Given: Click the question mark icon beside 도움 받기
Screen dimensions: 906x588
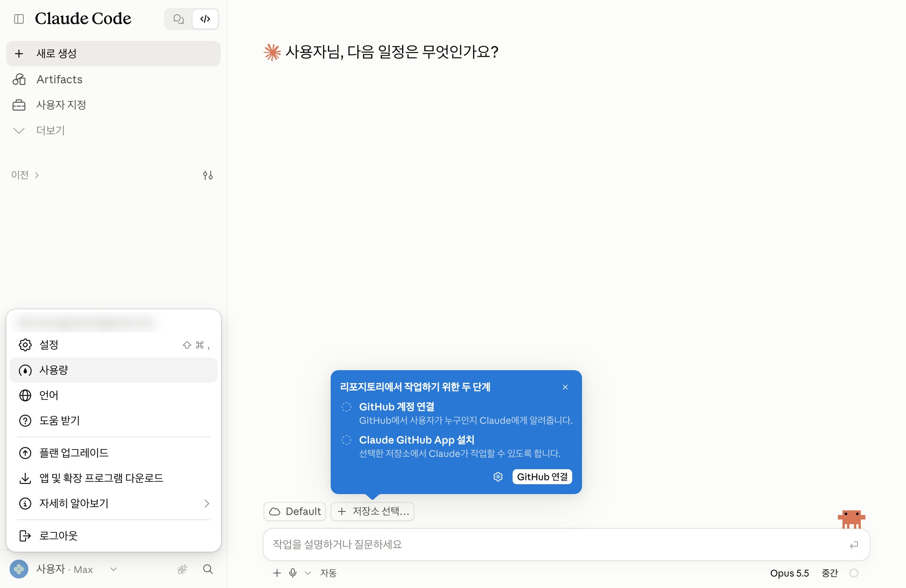Looking at the screenshot, I should pos(25,421).
